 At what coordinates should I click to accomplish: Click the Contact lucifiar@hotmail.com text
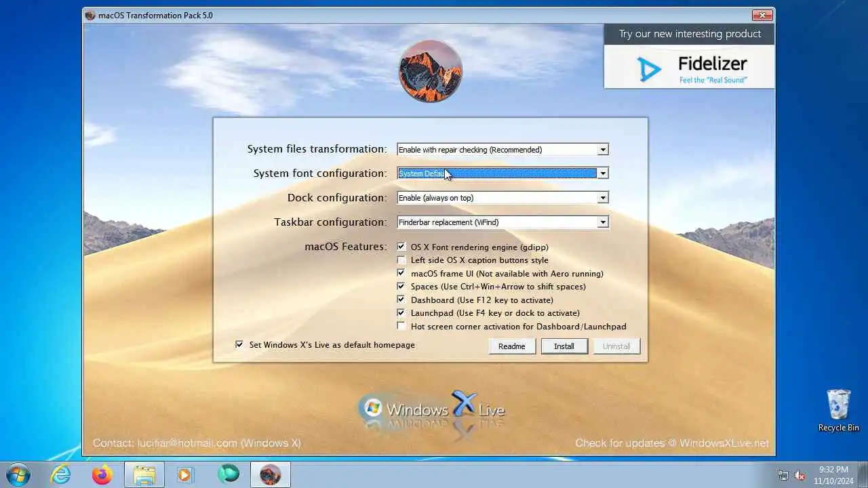click(197, 443)
